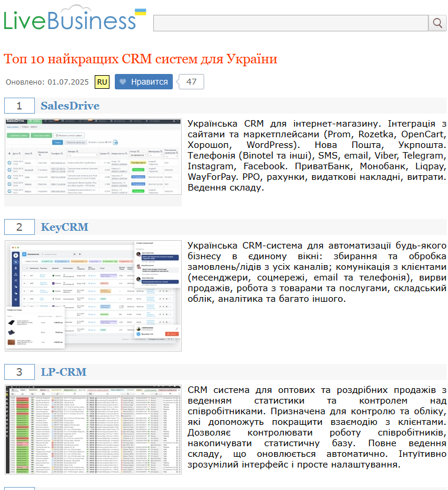Click the SalesDrive description paragraph
Image resolution: width=448 pixels, height=490 pixels.
[317, 155]
